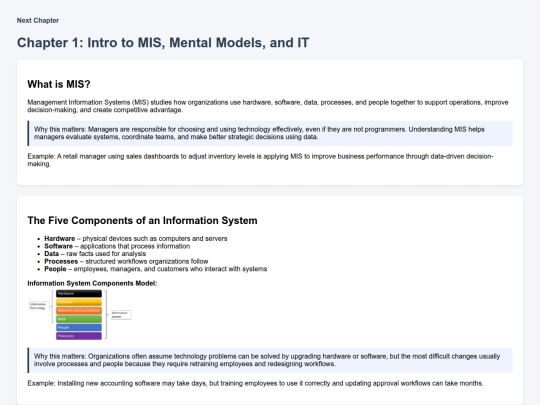Click the Information System label box
Screen dimensions: 540x405
[121, 315]
